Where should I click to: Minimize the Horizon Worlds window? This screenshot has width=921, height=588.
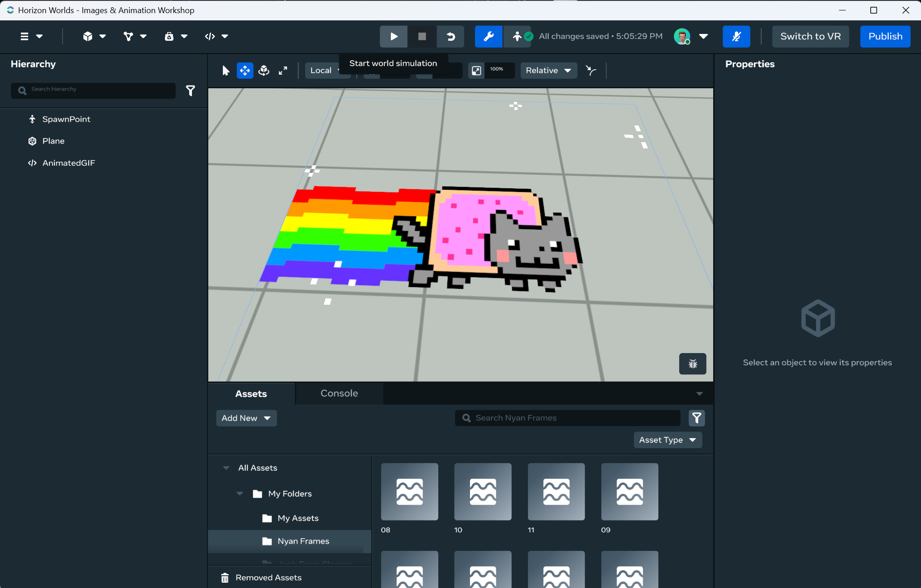[x=842, y=10]
